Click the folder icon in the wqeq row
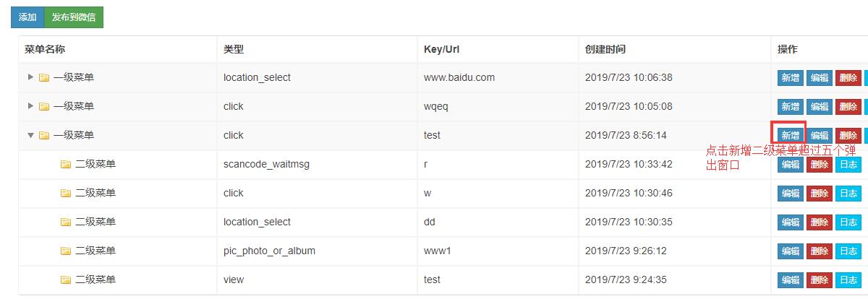The height and width of the screenshot is (299, 868). click(x=44, y=106)
